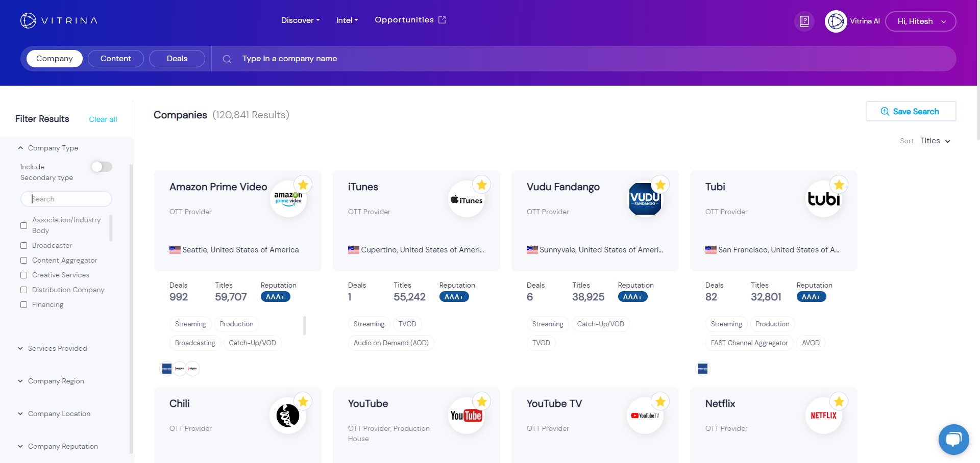Viewport: 980px width, 463px height.
Task: Click the Save Search button
Action: point(911,111)
